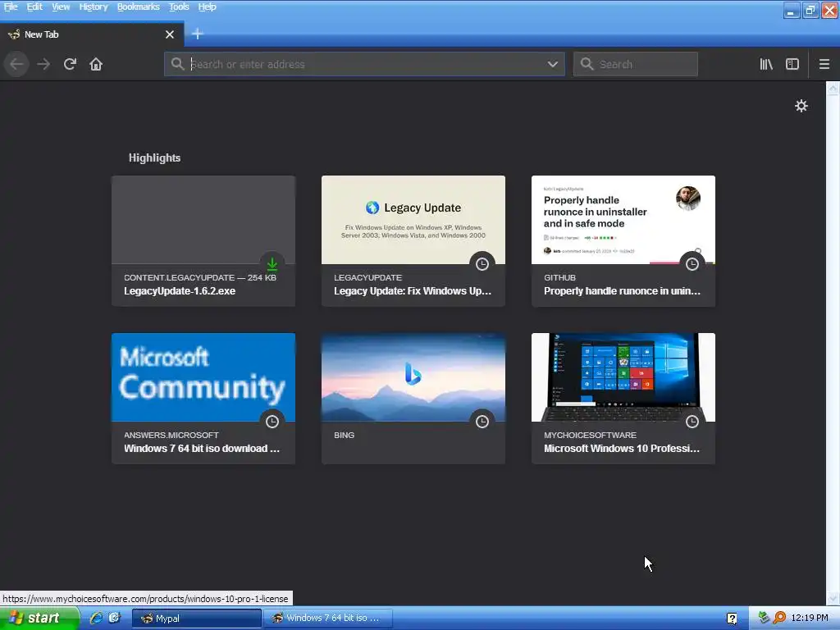840x630 pixels.
Task: Switch to Windows 7 64 bit iso taskbar window
Action: tap(328, 619)
